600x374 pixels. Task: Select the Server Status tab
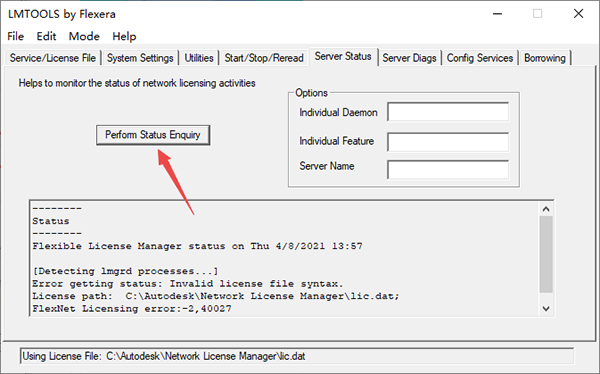tap(343, 56)
